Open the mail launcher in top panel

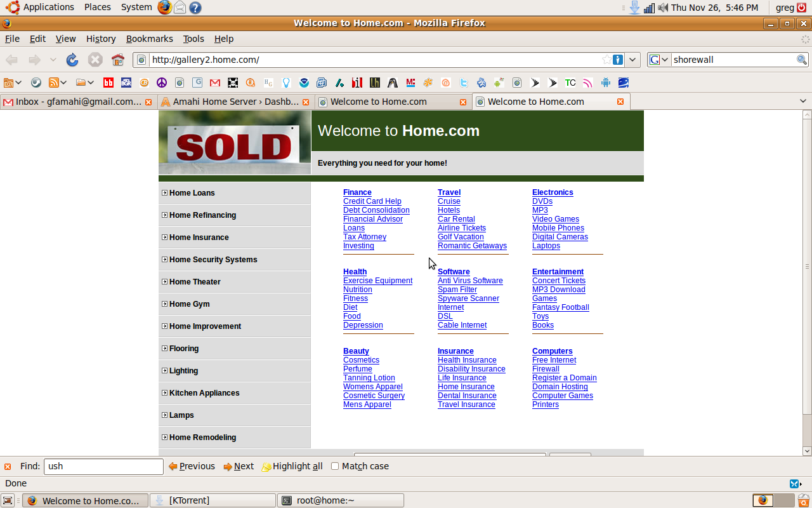tap(180, 8)
